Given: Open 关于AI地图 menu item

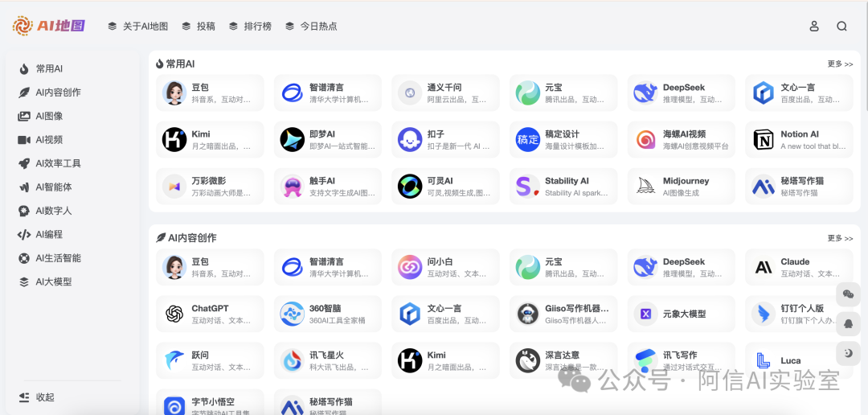Looking at the screenshot, I should click(x=138, y=26).
